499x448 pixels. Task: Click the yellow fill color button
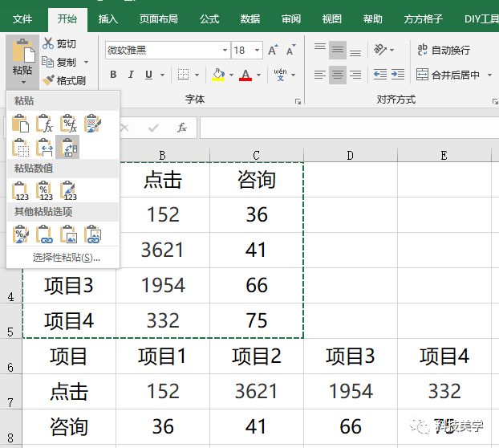(217, 75)
